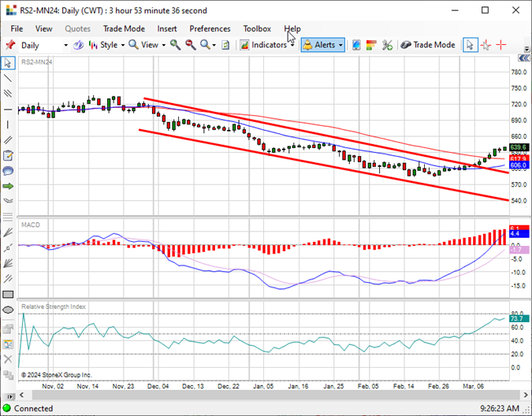Select the ellipse drawing tool
Screen dimensions: 532x416
[8, 310]
